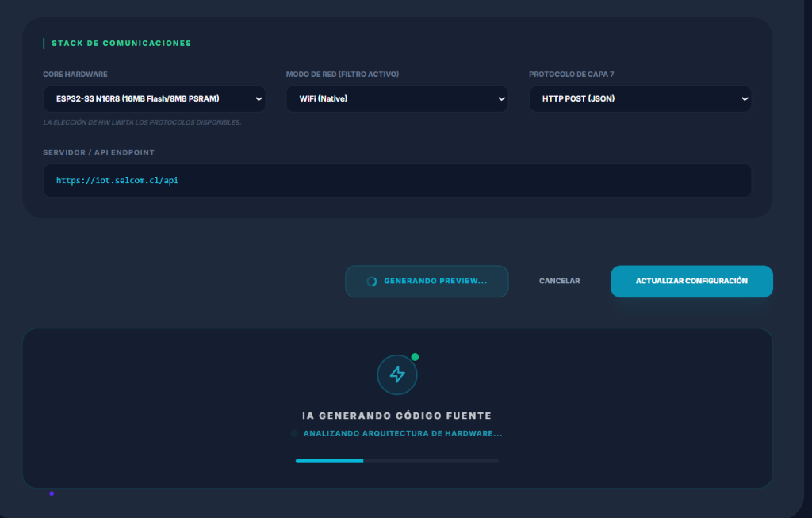Click the purple indicator dot at bottom left
Image resolution: width=812 pixels, height=518 pixels.
[52, 493]
